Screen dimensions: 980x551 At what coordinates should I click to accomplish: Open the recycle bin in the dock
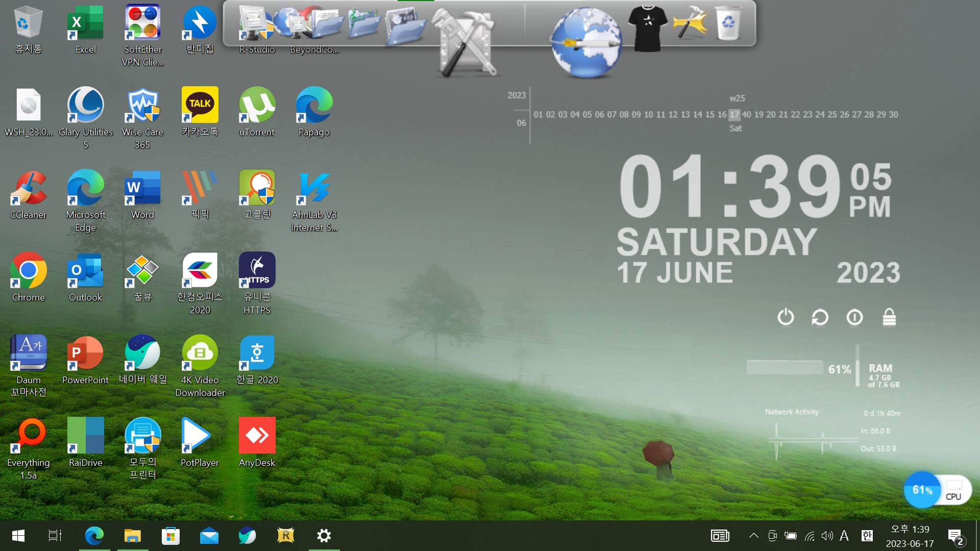coord(728,23)
